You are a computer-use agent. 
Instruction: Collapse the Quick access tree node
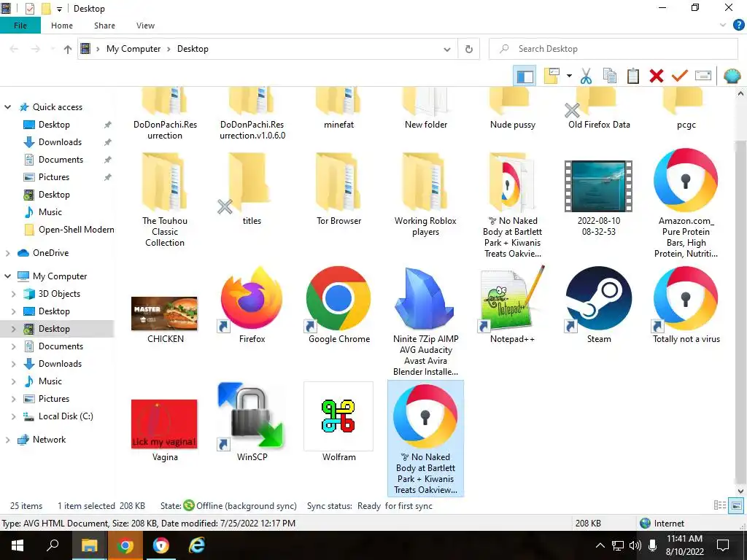click(x=7, y=107)
